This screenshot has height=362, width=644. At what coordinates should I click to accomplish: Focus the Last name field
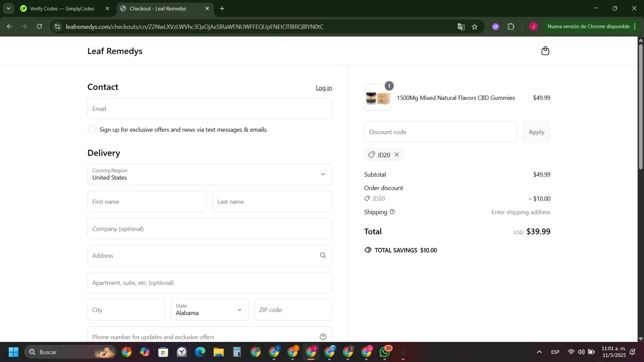pyautogui.click(x=272, y=202)
